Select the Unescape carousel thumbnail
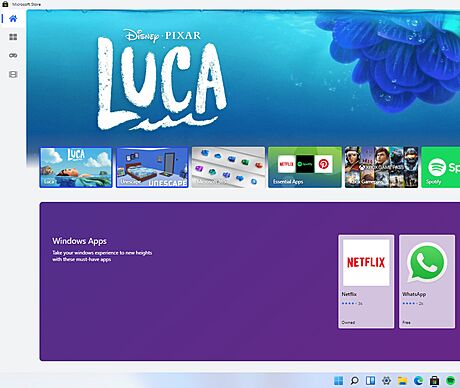The image size is (460, 388). coord(152,167)
